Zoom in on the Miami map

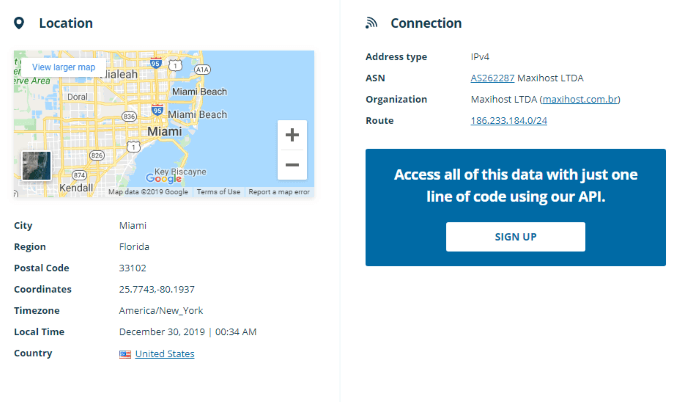tap(292, 134)
